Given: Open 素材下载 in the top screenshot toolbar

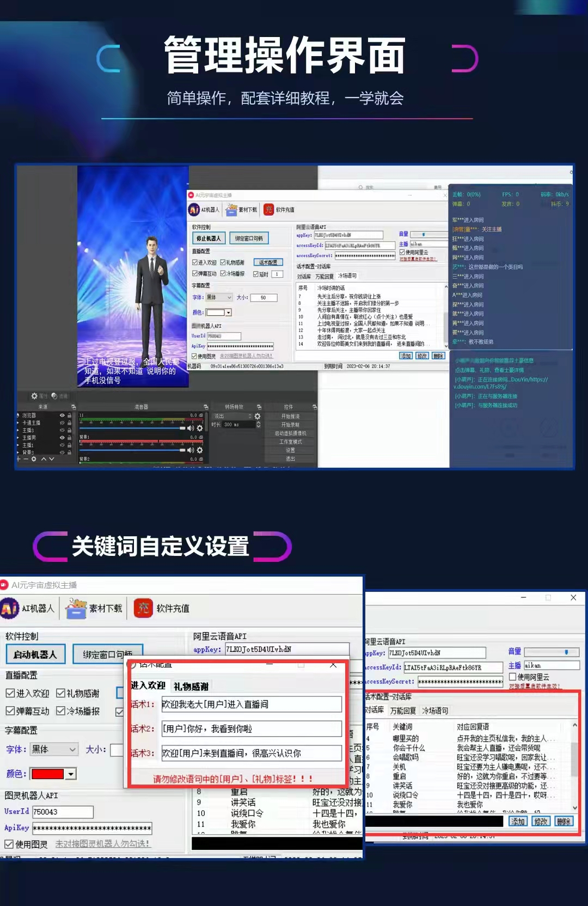Looking at the screenshot, I should pos(241,210).
